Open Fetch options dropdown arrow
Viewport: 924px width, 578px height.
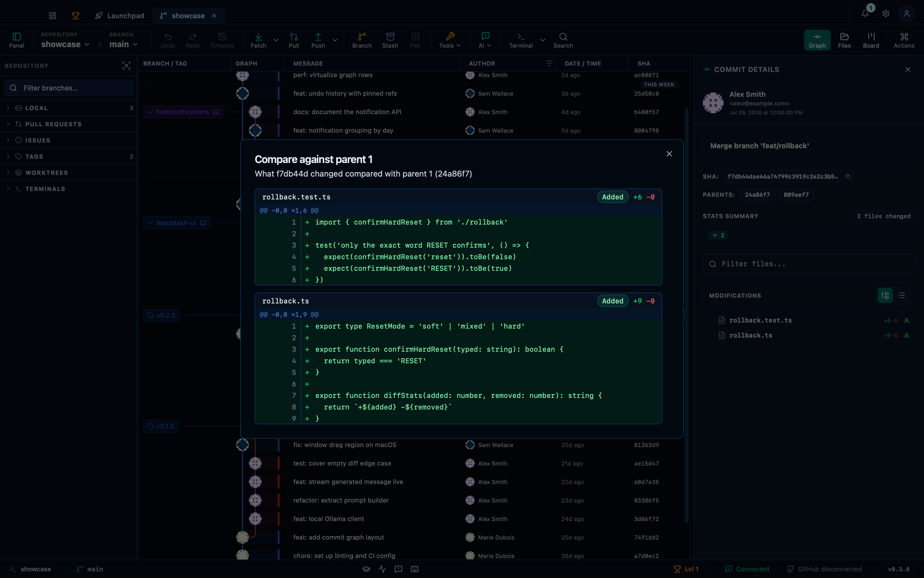276,40
